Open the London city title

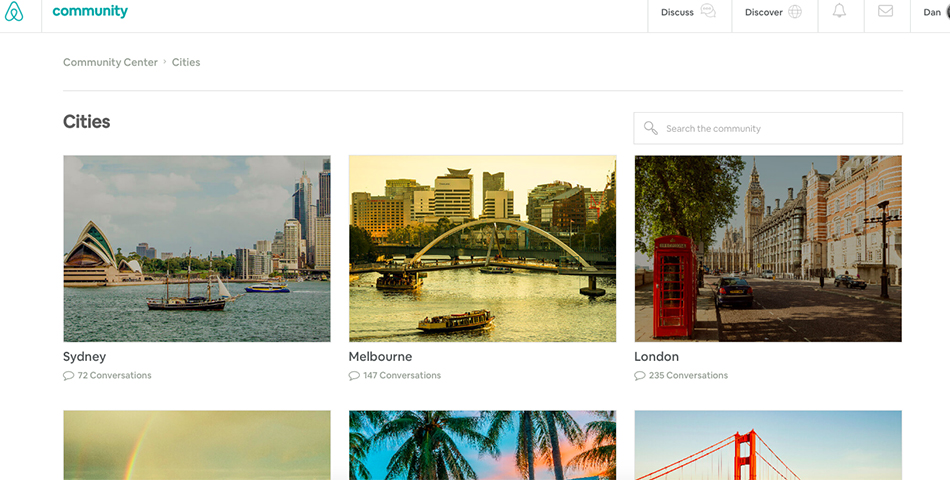[x=656, y=357]
